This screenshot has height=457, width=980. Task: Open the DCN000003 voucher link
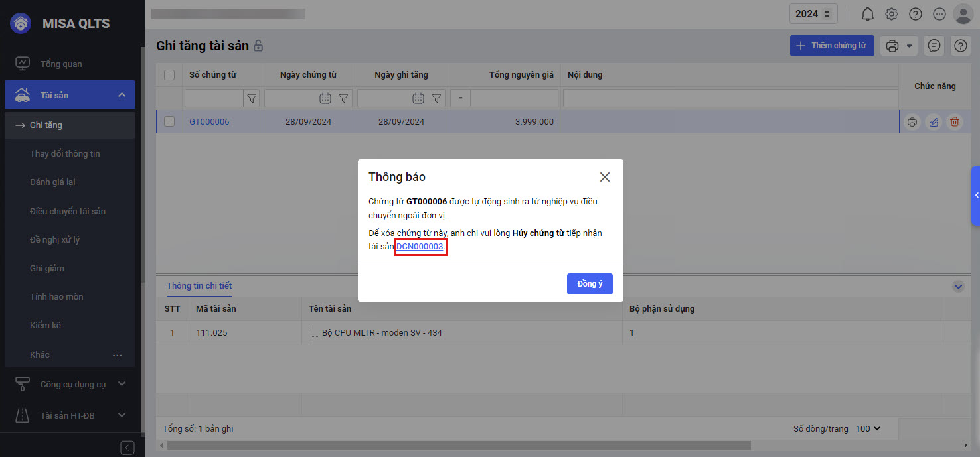click(420, 247)
